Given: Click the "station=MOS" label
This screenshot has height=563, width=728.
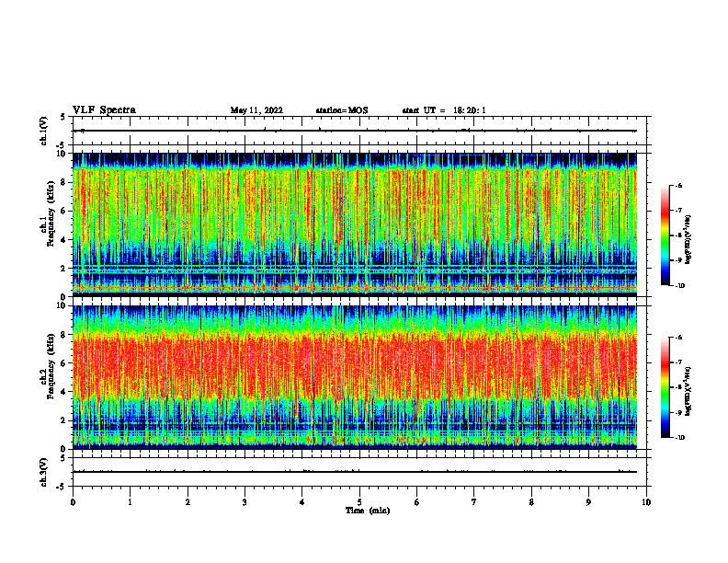Looking at the screenshot, I should [342, 110].
